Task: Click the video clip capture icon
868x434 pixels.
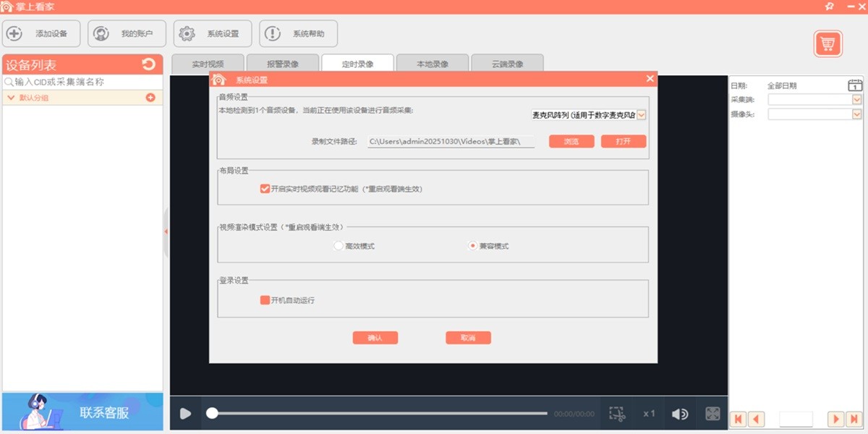Action: tap(616, 414)
